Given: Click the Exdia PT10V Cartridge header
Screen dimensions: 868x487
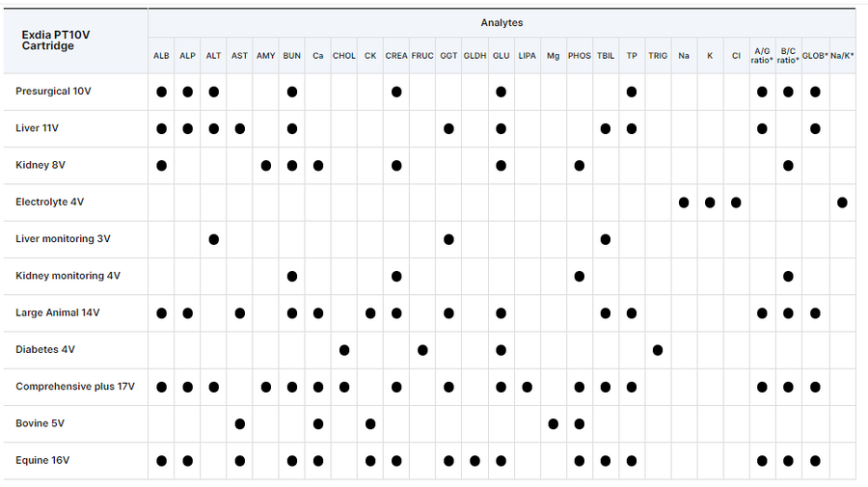Looking at the screenshot, I should tap(55, 40).
